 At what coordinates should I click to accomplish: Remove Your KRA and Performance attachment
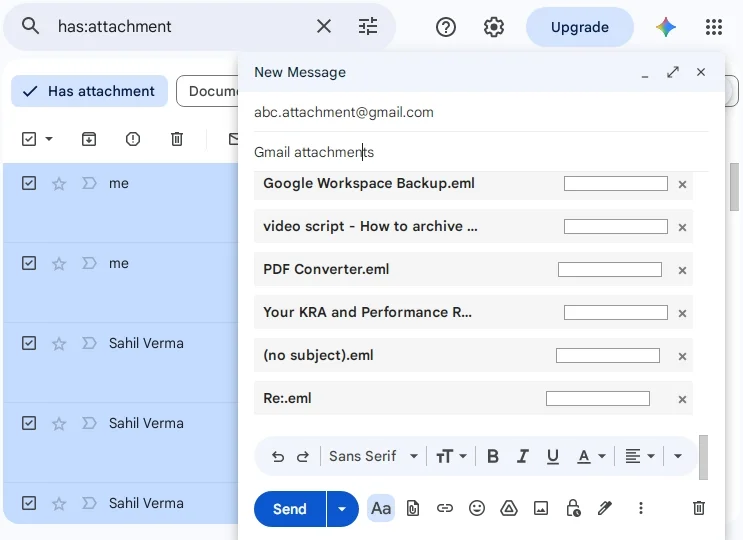point(682,314)
